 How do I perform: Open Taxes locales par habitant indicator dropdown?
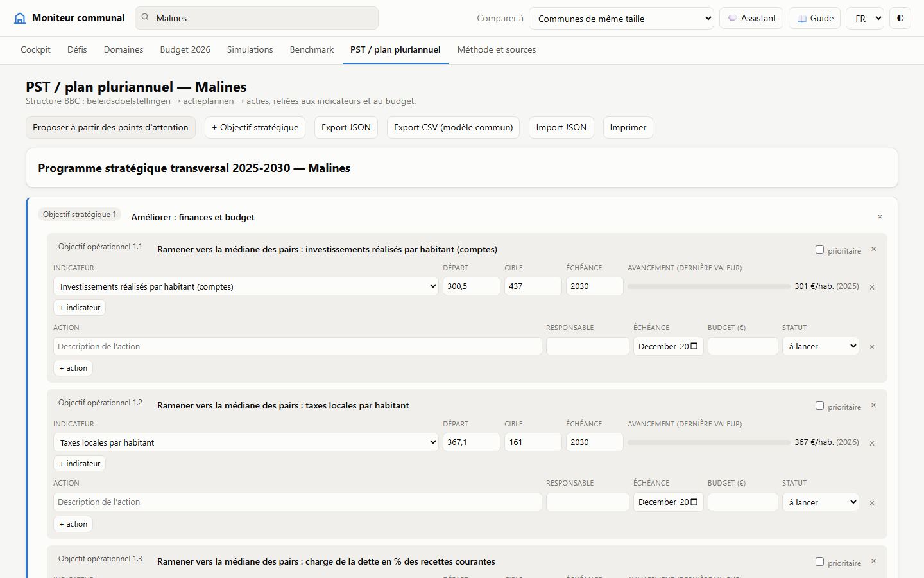pyautogui.click(x=246, y=442)
